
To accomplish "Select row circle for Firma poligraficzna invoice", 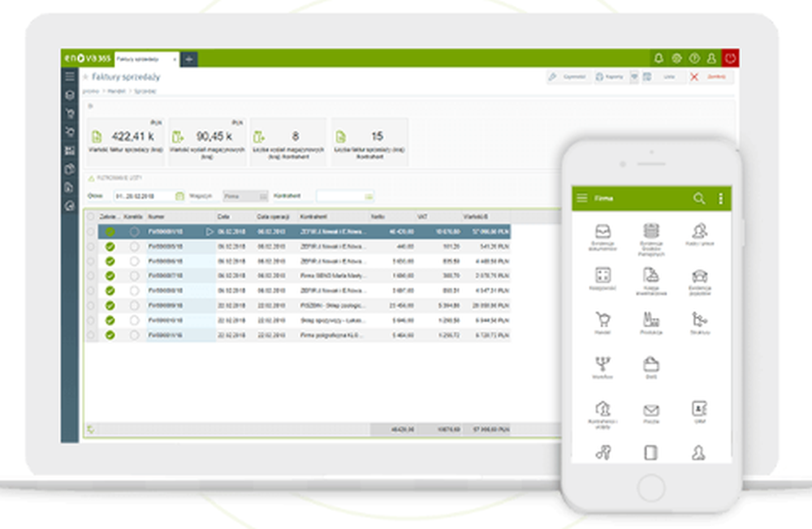I will click(x=91, y=335).
